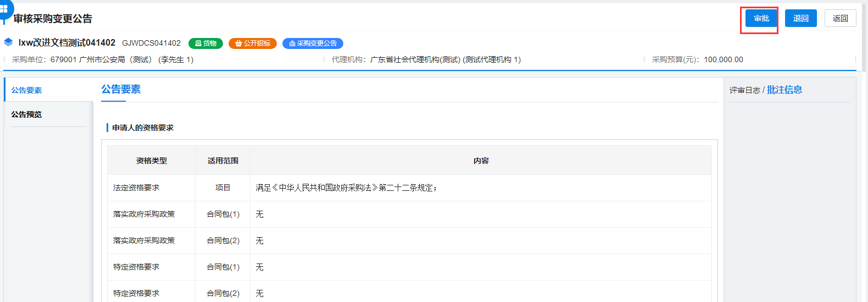The height and width of the screenshot is (302, 868).
Task: Click the blue 采购变更公告 tag
Action: tap(313, 43)
